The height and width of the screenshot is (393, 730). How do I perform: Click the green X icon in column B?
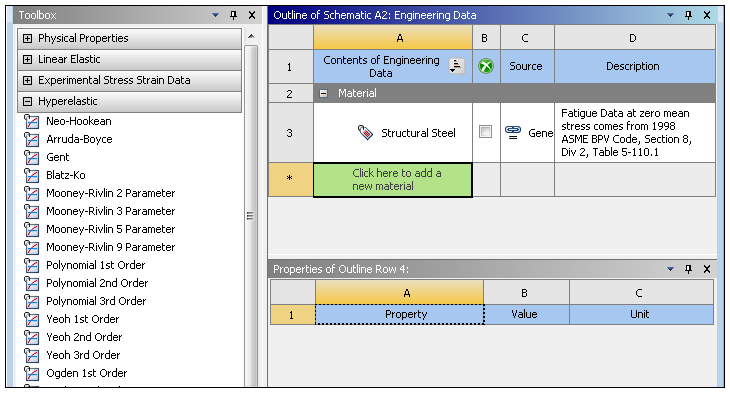click(486, 66)
